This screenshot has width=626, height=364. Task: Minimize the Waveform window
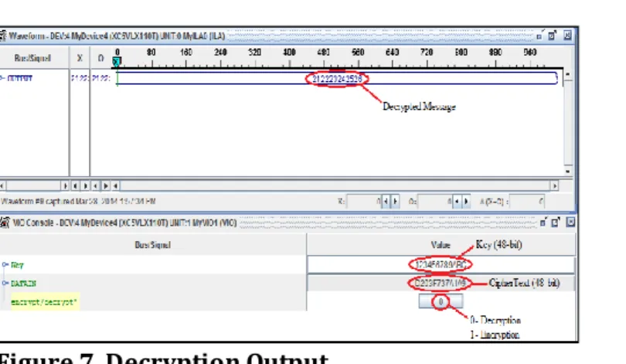point(539,36)
